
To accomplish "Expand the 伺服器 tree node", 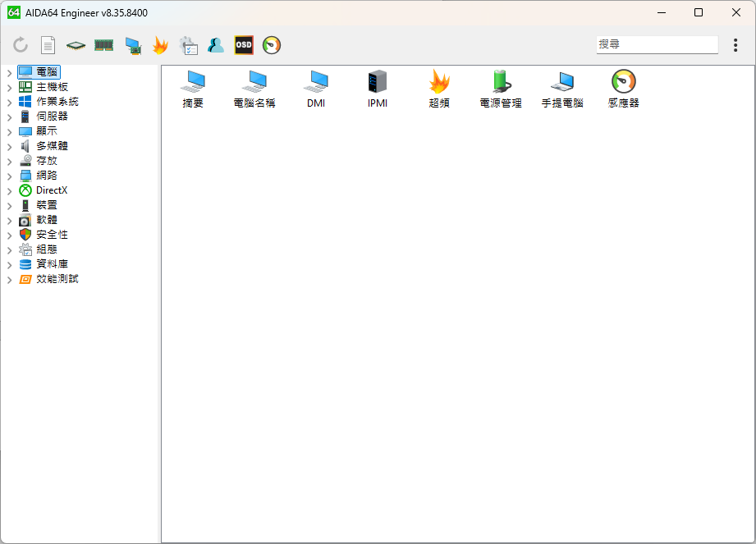I will 9,117.
